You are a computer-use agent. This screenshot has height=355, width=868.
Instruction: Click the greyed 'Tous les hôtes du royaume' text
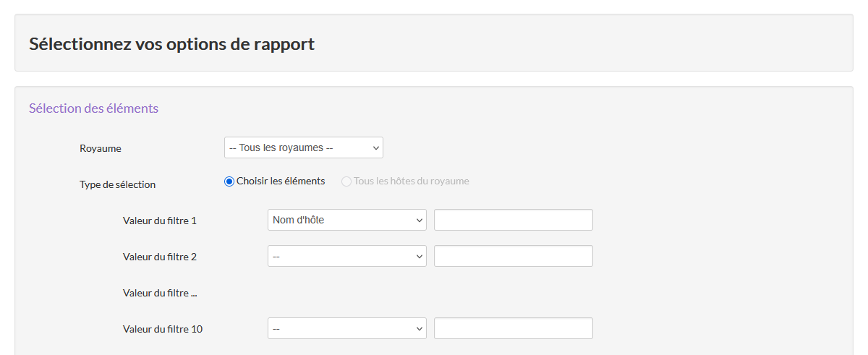[x=411, y=181]
